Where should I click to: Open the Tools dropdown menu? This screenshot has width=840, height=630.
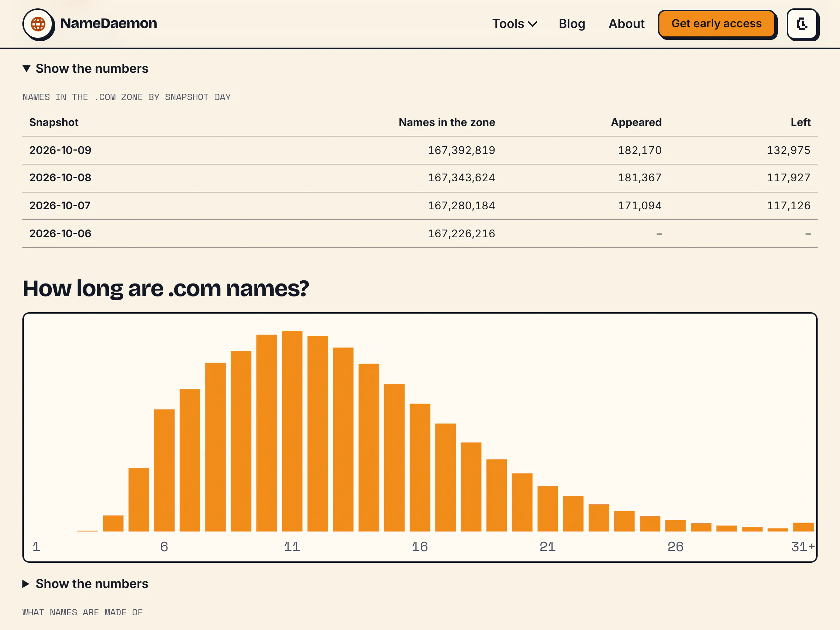click(x=514, y=23)
